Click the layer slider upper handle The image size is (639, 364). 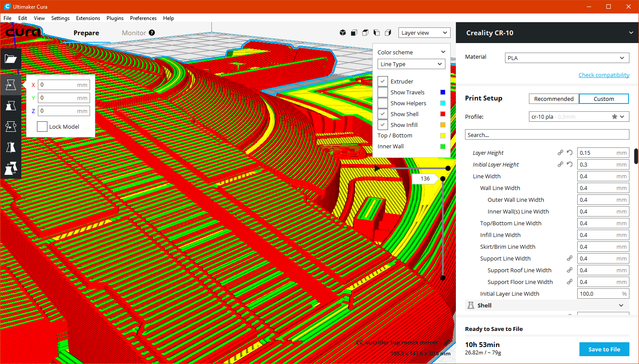[x=443, y=179]
